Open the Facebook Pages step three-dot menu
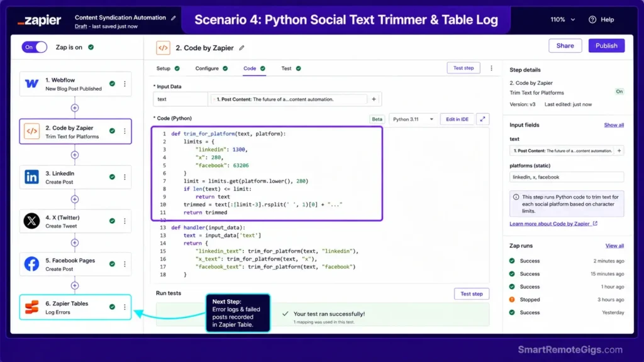The image size is (644, 362). pyautogui.click(x=125, y=264)
